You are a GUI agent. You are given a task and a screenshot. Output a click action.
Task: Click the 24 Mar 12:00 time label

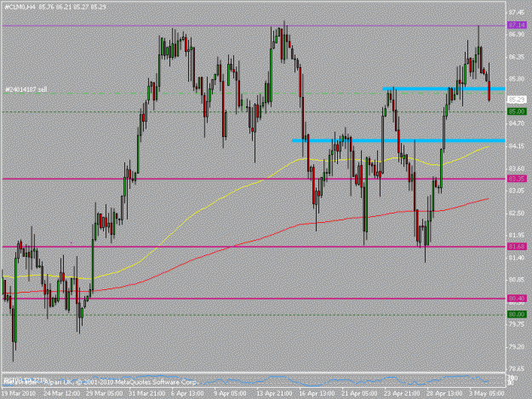[62, 394]
